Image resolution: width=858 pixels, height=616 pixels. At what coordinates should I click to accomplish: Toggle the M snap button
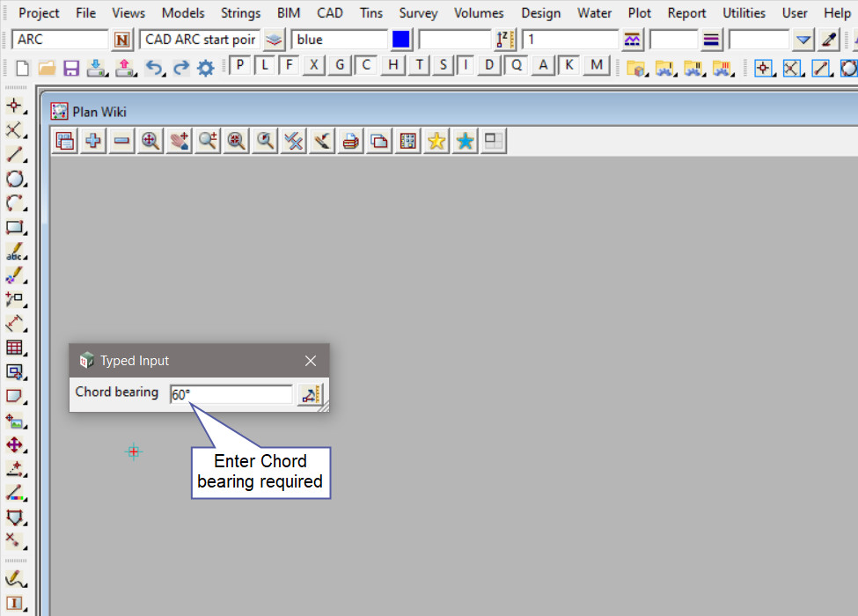click(x=598, y=65)
